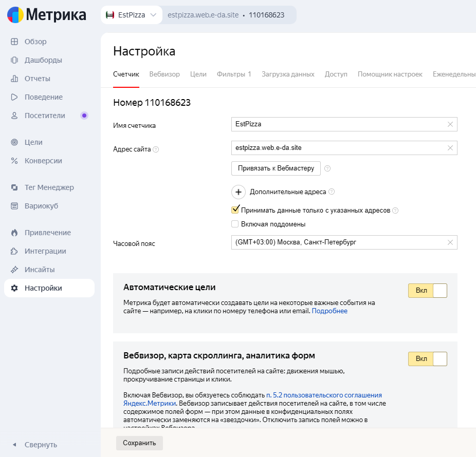Click help icon beside Привязать к Вебмастеру
Viewport: 476px width, 457px height.
click(327, 168)
